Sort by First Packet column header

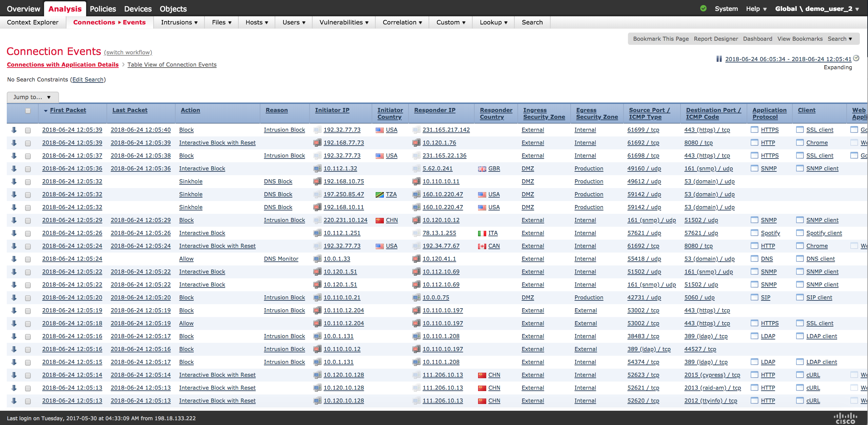pyautogui.click(x=68, y=110)
